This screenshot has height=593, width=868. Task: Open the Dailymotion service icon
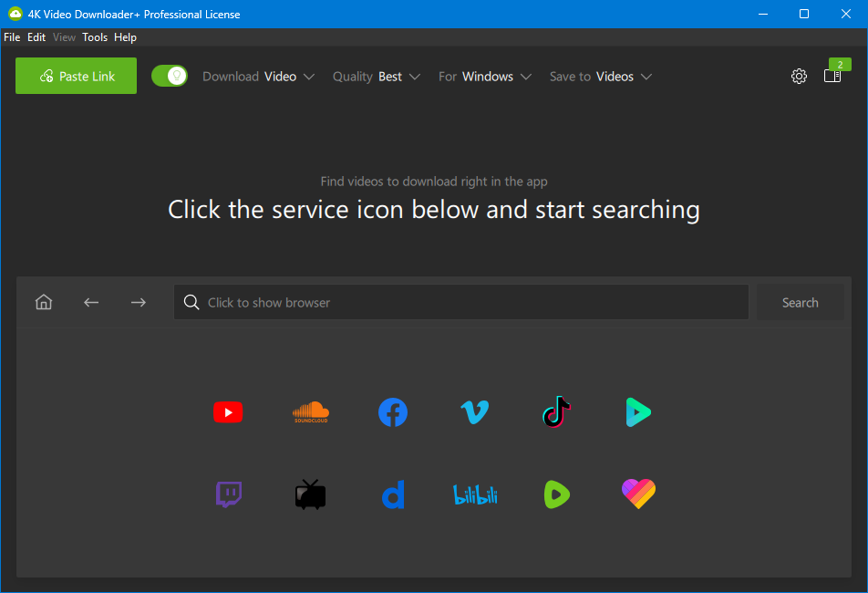tap(393, 494)
